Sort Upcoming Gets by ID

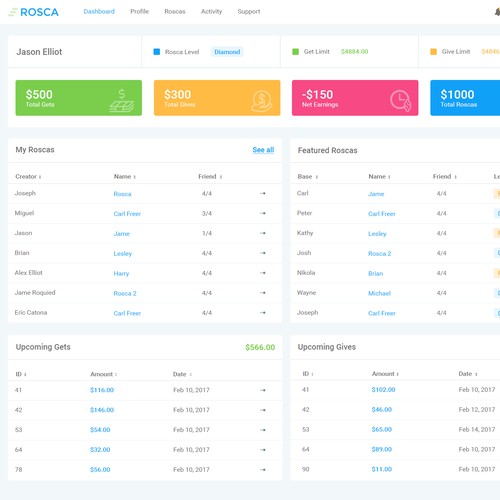tap(21, 374)
